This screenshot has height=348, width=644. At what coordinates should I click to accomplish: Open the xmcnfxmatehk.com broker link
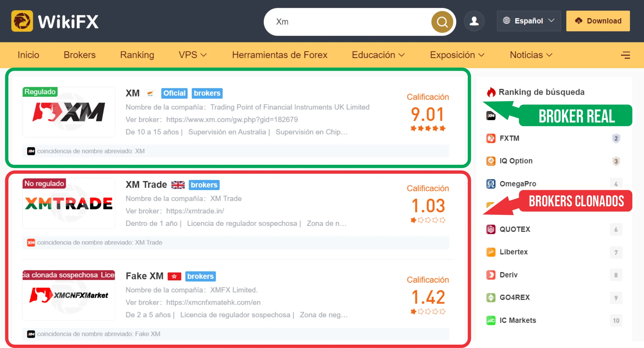[x=213, y=302]
